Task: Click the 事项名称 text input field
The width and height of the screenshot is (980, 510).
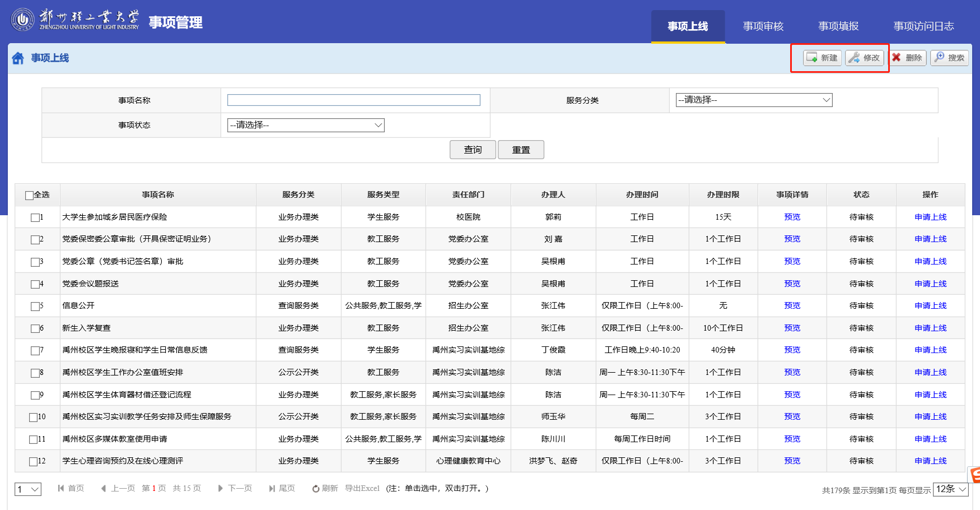Action: click(354, 100)
